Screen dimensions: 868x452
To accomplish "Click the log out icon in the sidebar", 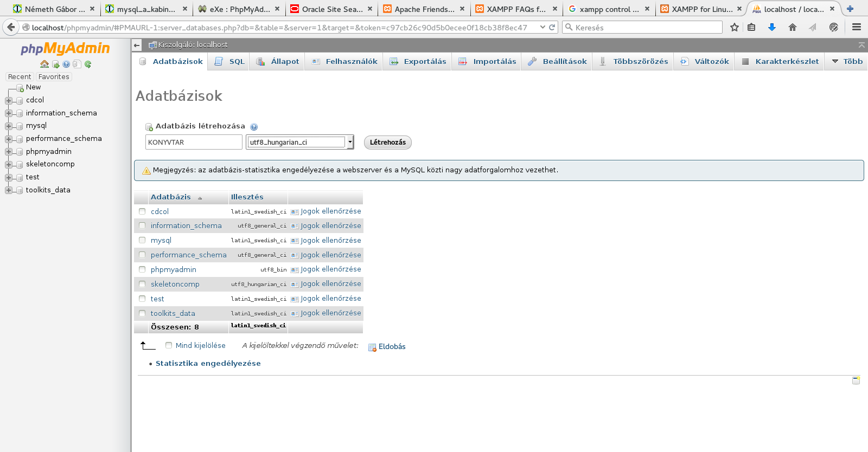I will tap(55, 64).
